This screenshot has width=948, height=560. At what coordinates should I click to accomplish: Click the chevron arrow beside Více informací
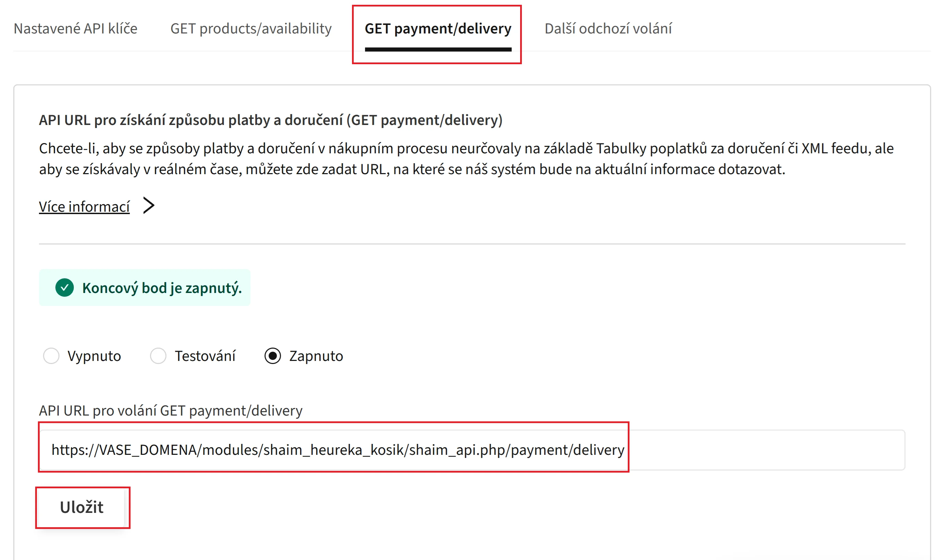click(149, 206)
